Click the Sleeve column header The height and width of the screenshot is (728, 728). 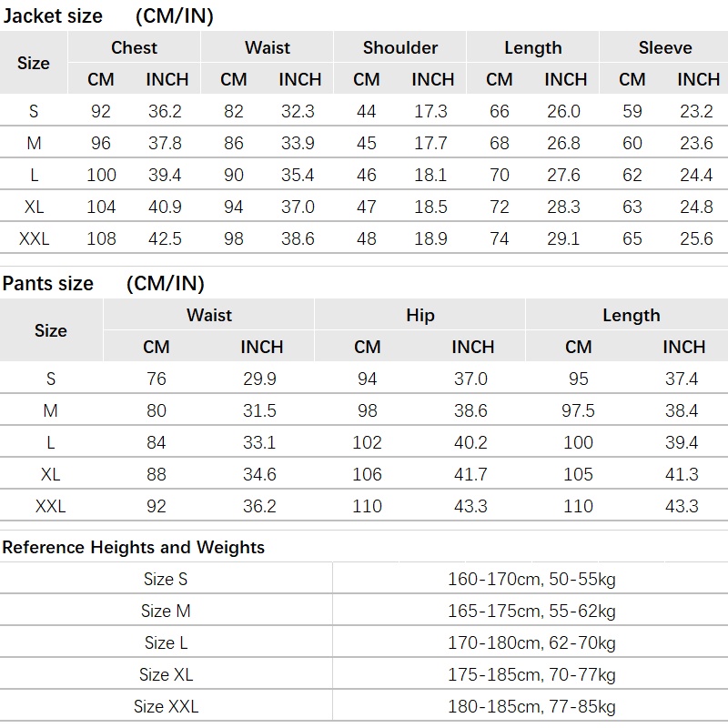(x=665, y=48)
